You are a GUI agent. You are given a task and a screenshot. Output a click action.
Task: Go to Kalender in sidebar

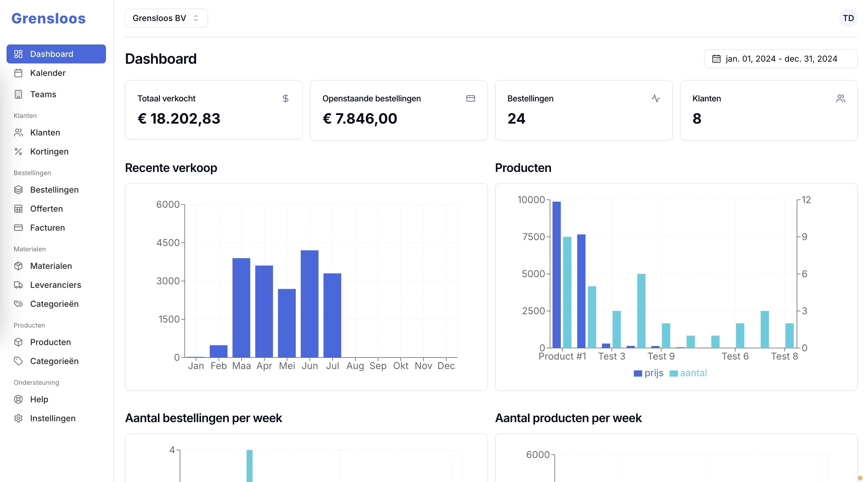click(47, 73)
